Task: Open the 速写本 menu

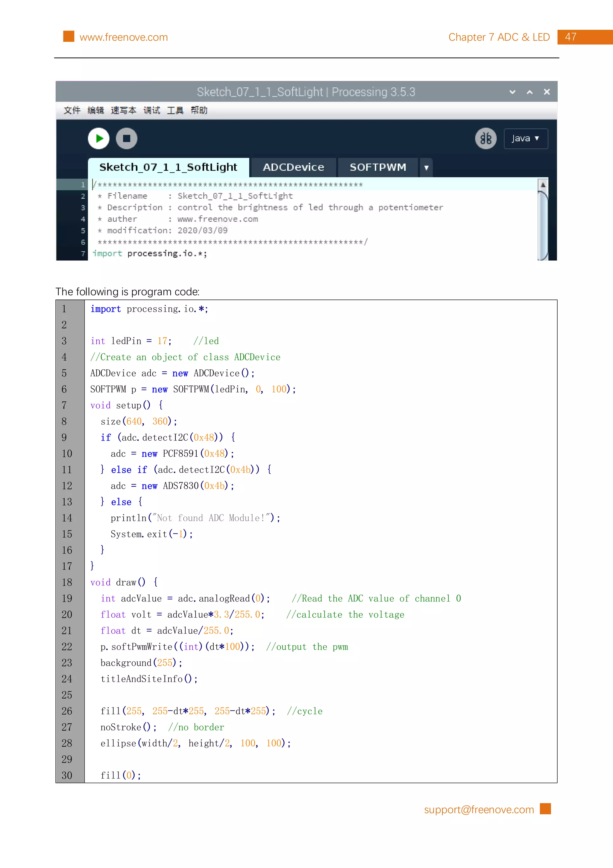Action: pyautogui.click(x=124, y=110)
